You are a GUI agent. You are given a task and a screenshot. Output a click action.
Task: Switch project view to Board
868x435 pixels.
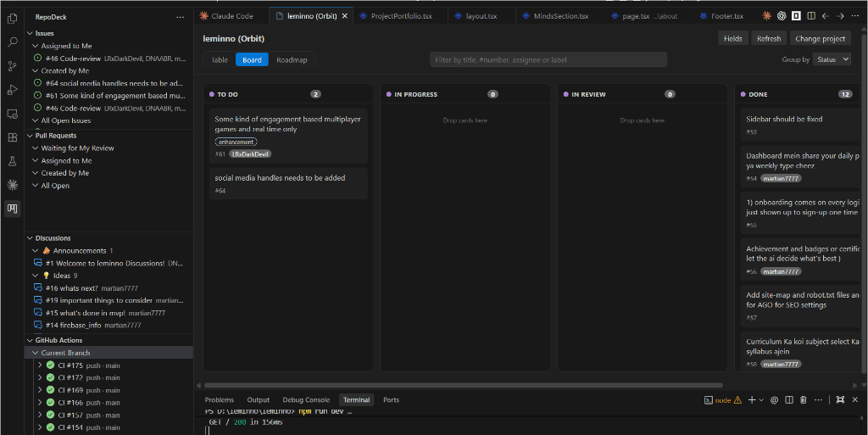252,59
